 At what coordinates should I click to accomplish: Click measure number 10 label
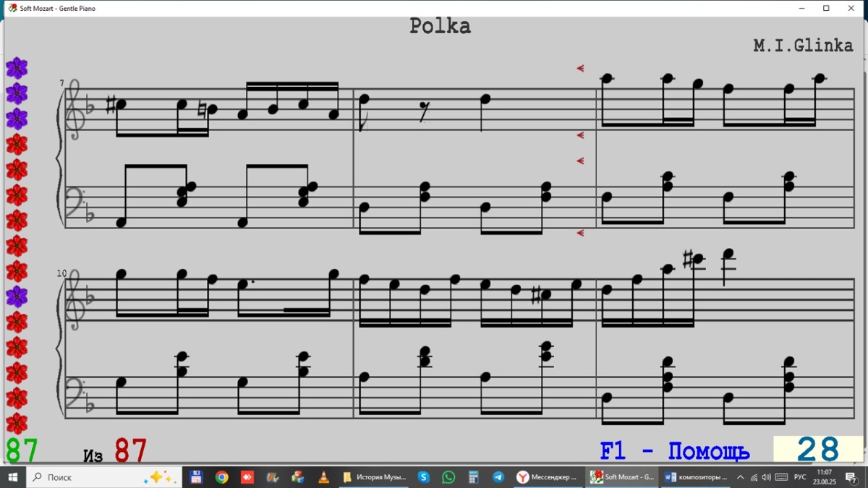coord(62,273)
